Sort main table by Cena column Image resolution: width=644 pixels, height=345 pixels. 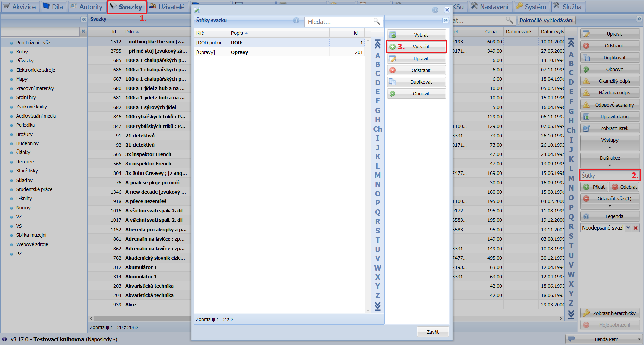486,32
